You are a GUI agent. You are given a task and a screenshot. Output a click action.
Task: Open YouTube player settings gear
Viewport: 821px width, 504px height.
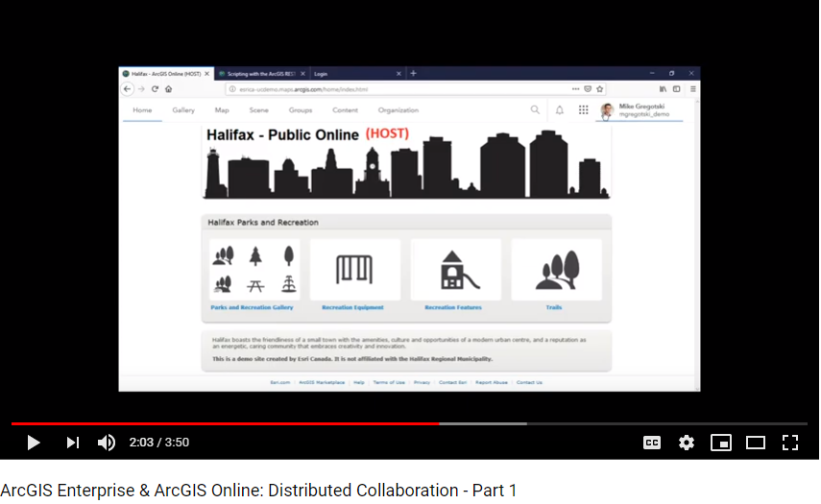(x=687, y=443)
